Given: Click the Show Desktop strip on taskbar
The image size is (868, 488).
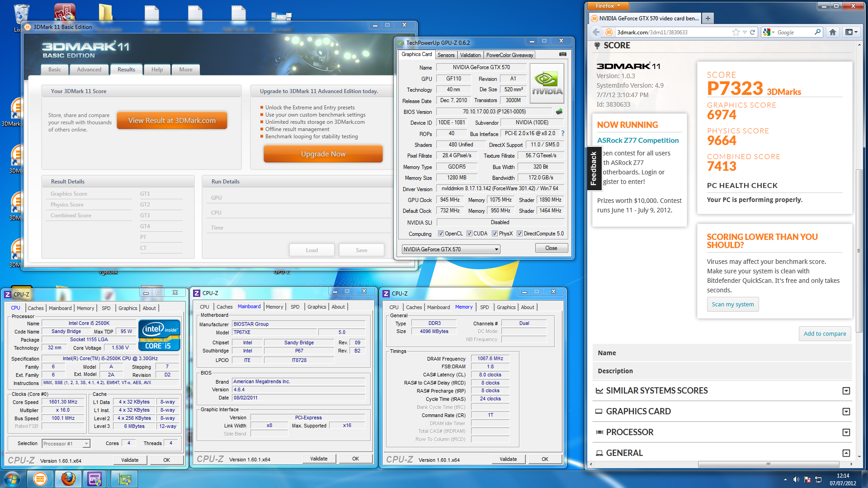Looking at the screenshot, I should click(864, 479).
